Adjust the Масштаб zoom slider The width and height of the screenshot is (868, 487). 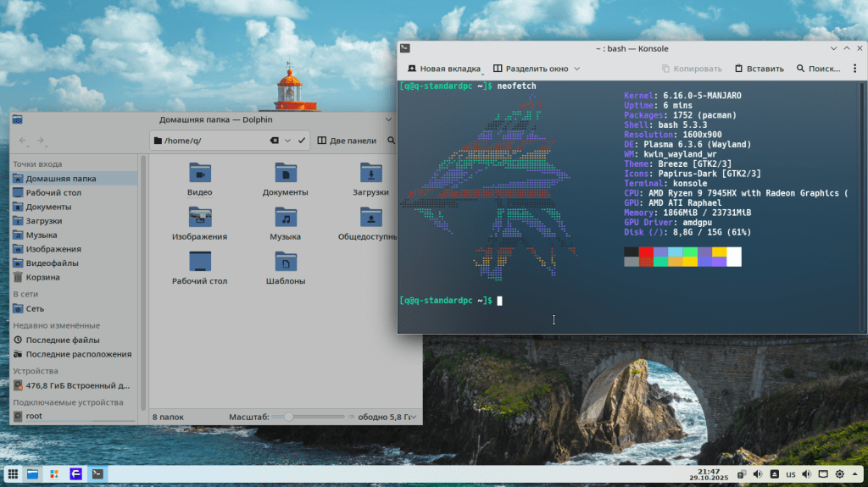[289, 417]
